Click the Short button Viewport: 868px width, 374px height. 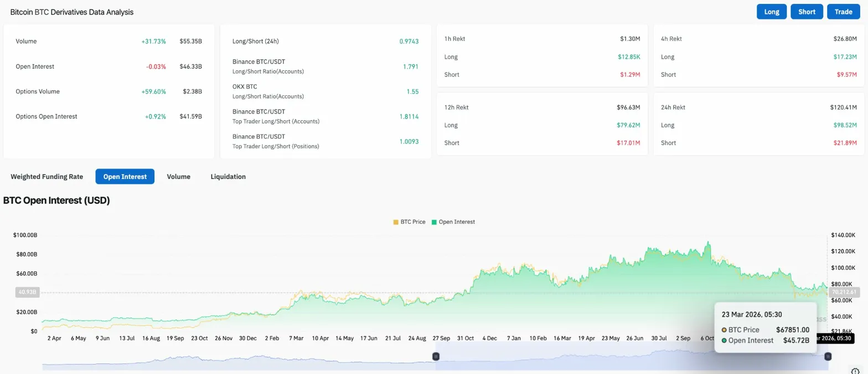pyautogui.click(x=807, y=12)
